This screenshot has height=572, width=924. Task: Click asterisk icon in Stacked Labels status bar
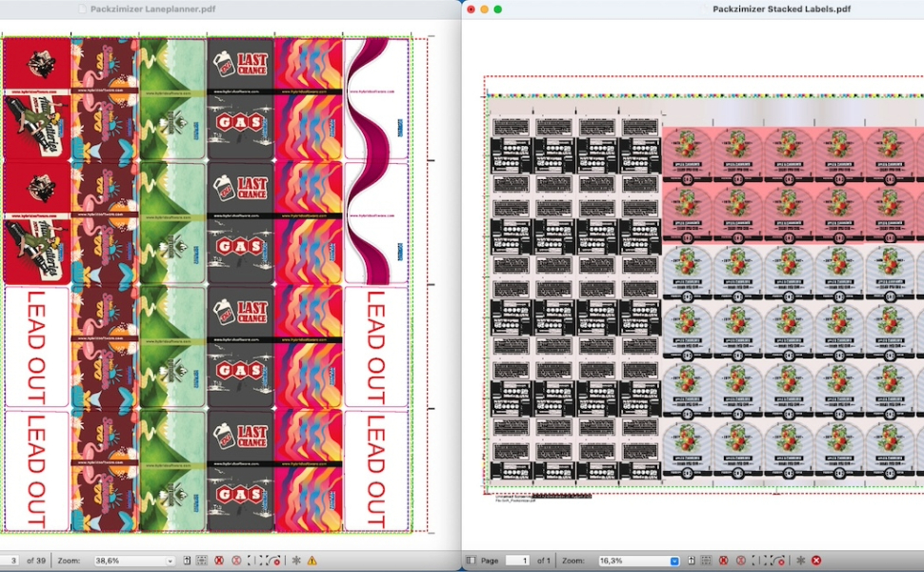pyautogui.click(x=801, y=561)
